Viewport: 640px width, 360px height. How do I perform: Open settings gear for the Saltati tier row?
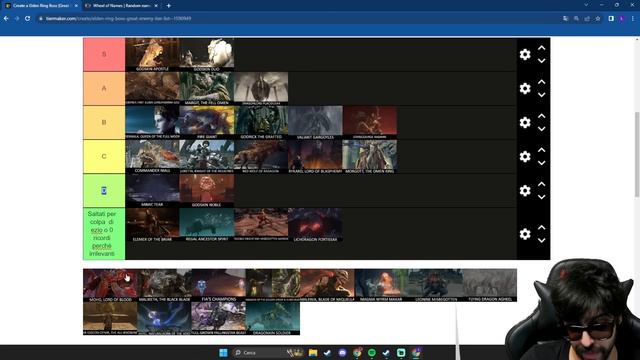525,234
